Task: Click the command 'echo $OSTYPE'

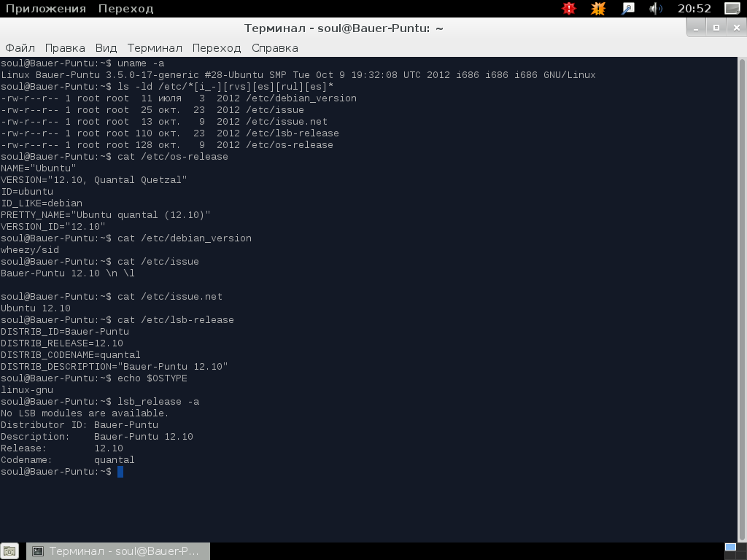Action: point(152,378)
